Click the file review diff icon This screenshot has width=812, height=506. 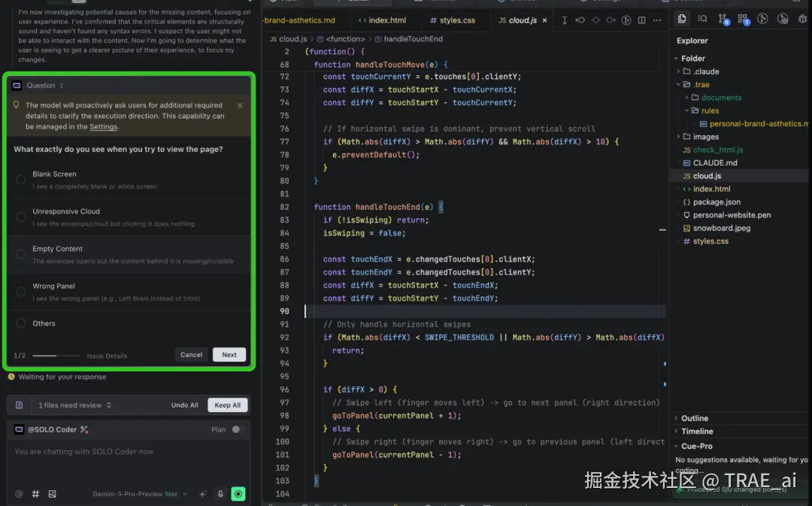pos(19,405)
